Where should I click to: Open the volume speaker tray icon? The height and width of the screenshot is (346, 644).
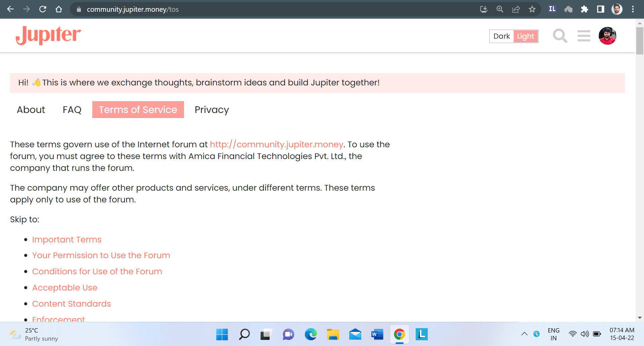click(585, 334)
